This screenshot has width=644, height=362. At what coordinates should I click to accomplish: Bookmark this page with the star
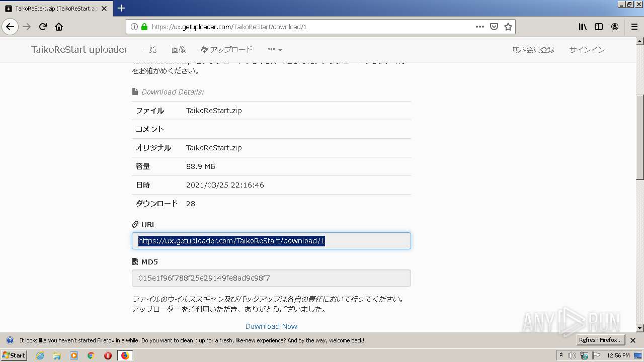[x=508, y=27]
